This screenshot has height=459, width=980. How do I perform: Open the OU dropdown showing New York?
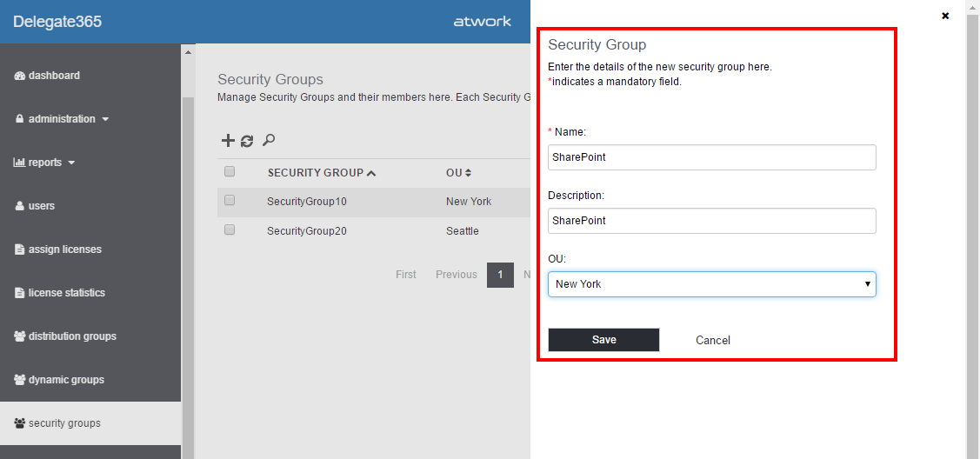(x=711, y=284)
